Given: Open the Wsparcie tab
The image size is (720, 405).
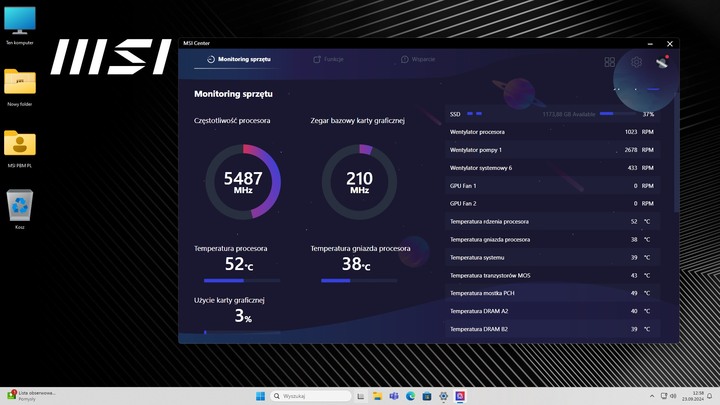Looking at the screenshot, I should (418, 60).
